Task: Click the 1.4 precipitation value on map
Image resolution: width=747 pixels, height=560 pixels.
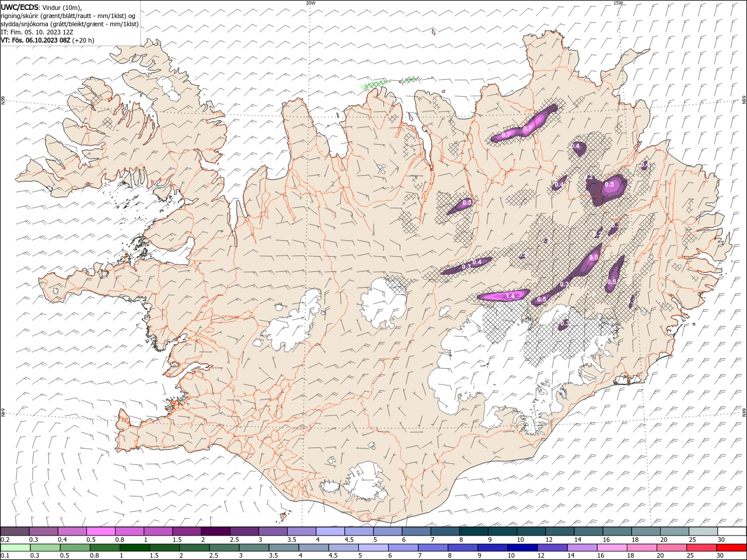Action: (x=510, y=296)
